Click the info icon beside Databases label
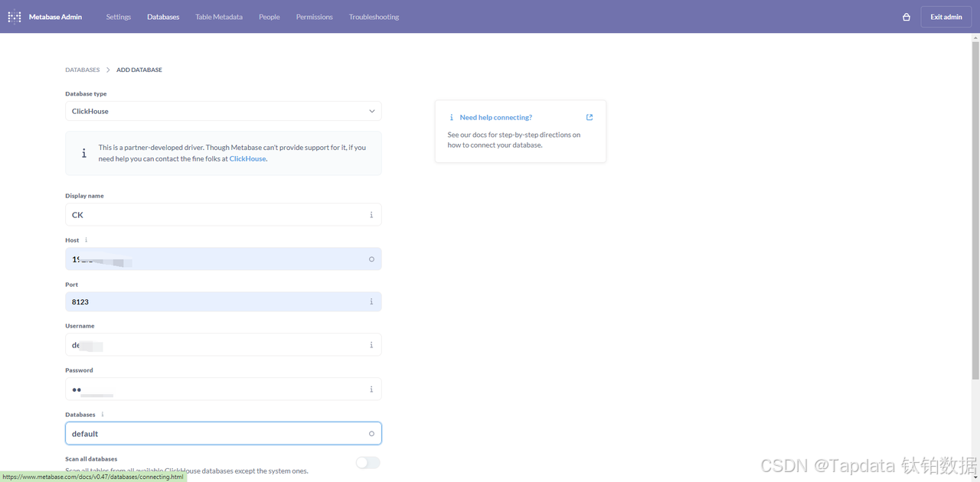Screen dimensions: 980x482 103,415
